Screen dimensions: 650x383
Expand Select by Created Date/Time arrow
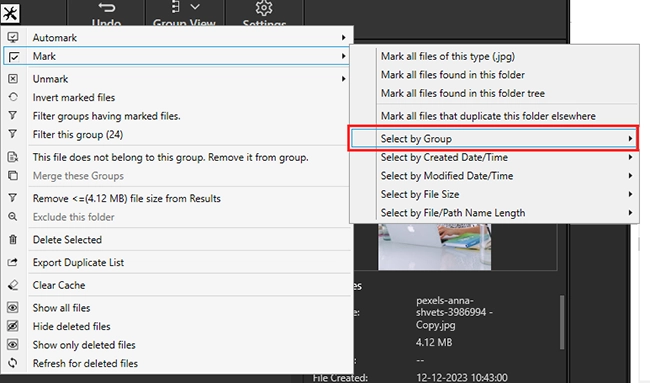pos(630,157)
